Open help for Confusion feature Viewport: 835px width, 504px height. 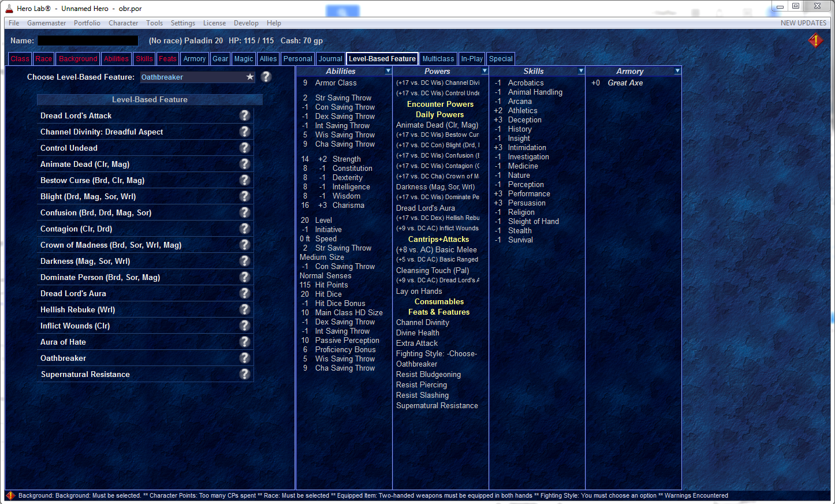point(245,212)
